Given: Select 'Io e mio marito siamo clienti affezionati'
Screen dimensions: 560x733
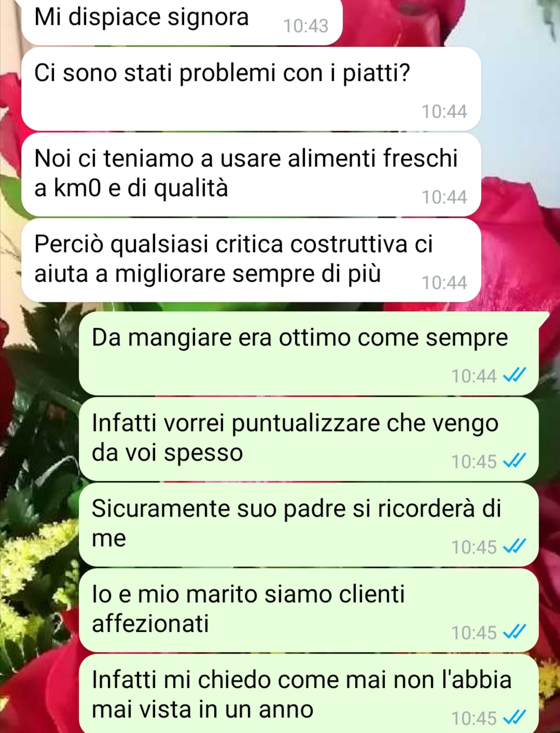Looking at the screenshot, I should coord(309,610).
